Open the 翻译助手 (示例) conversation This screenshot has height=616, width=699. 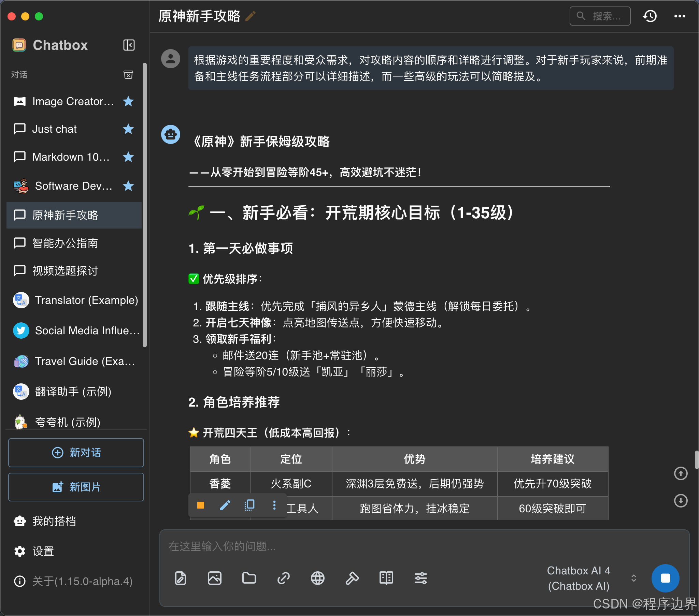(x=74, y=392)
